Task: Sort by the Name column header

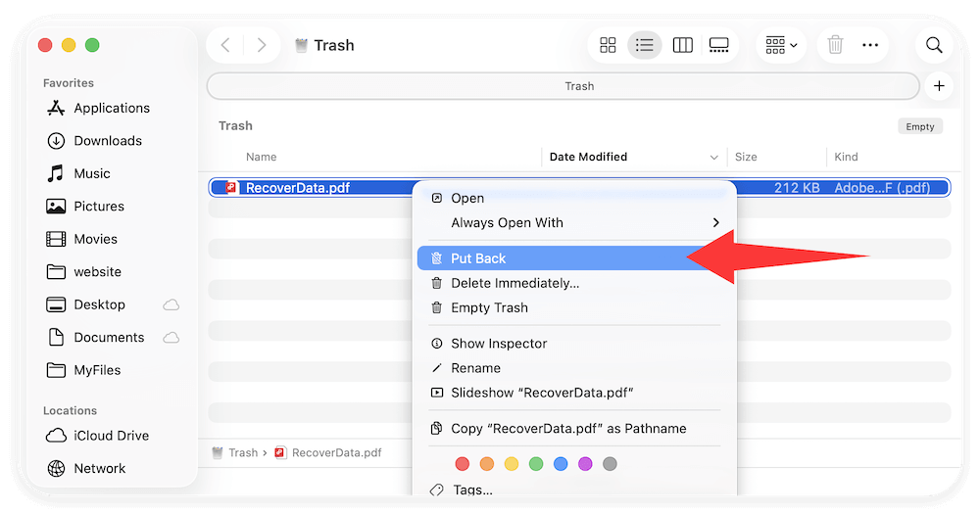Action: [x=262, y=157]
